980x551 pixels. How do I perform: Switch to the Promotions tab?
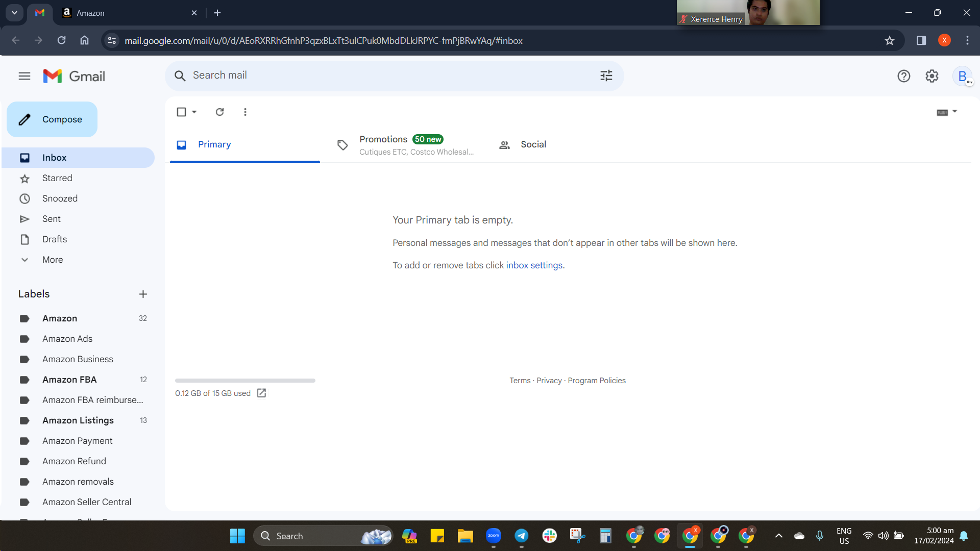405,145
